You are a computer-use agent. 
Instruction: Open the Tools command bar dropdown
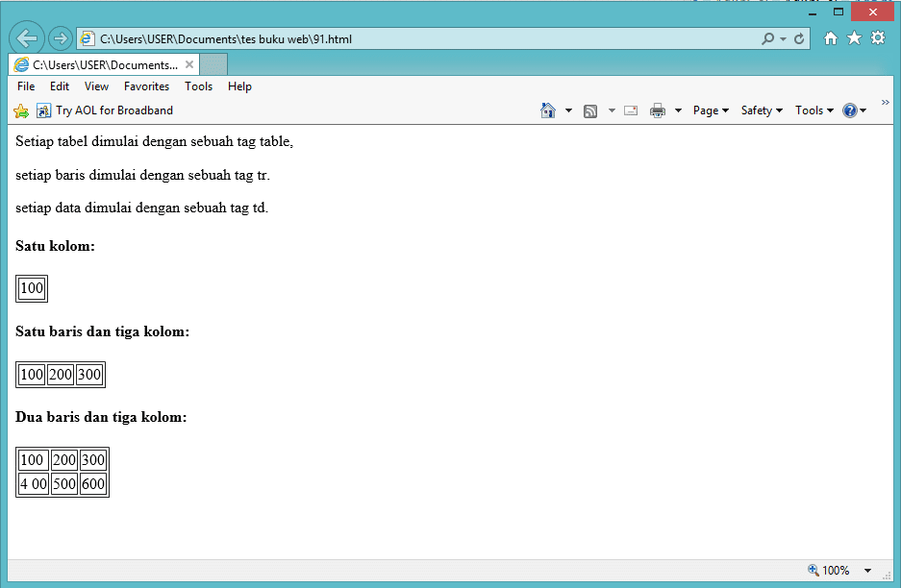(x=812, y=110)
